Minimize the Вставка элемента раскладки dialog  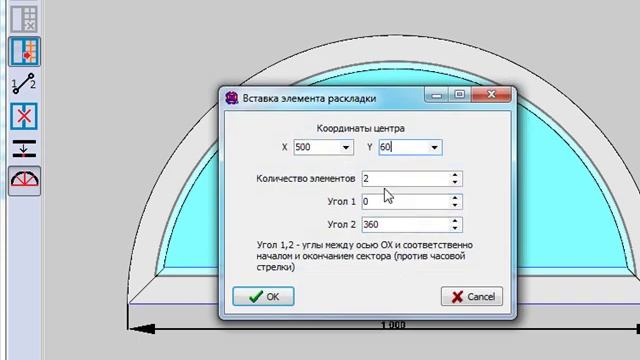pyautogui.click(x=436, y=95)
